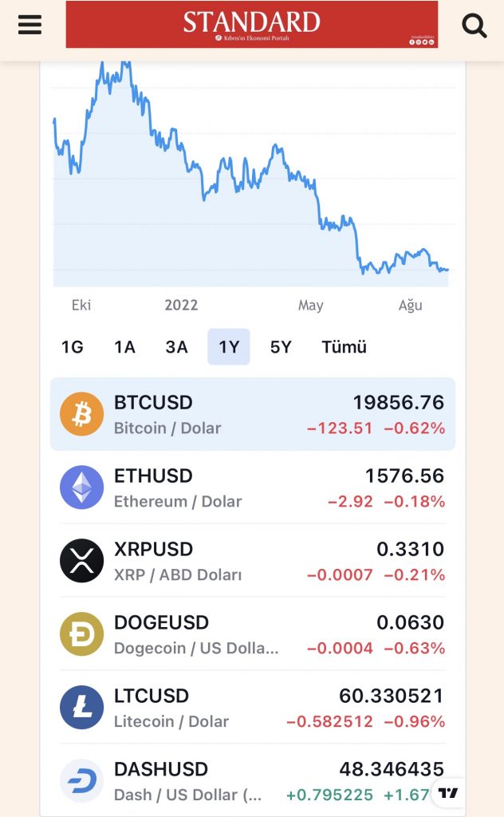Select the 3A time range
Image resolution: width=504 pixels, height=817 pixels.
(x=176, y=347)
